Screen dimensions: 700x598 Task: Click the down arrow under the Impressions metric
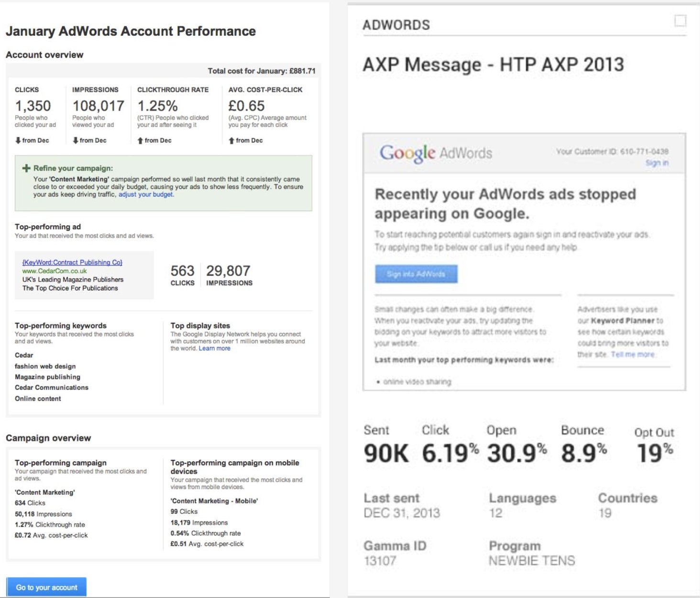76,140
